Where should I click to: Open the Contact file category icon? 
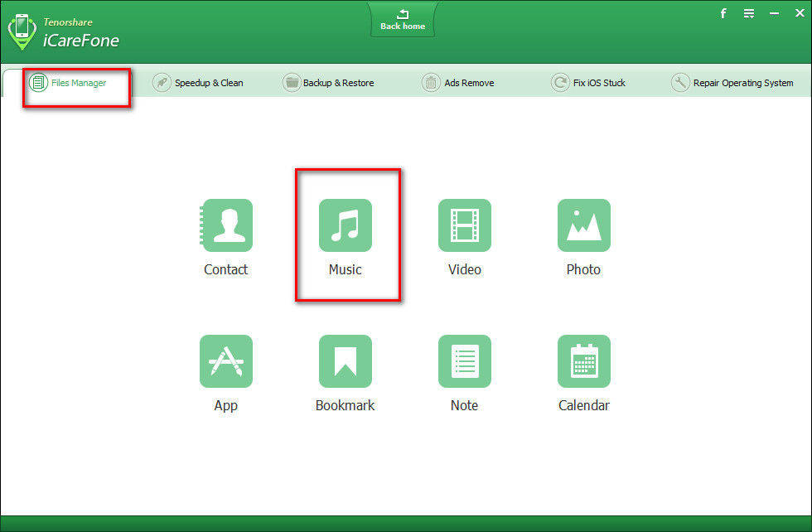226,225
